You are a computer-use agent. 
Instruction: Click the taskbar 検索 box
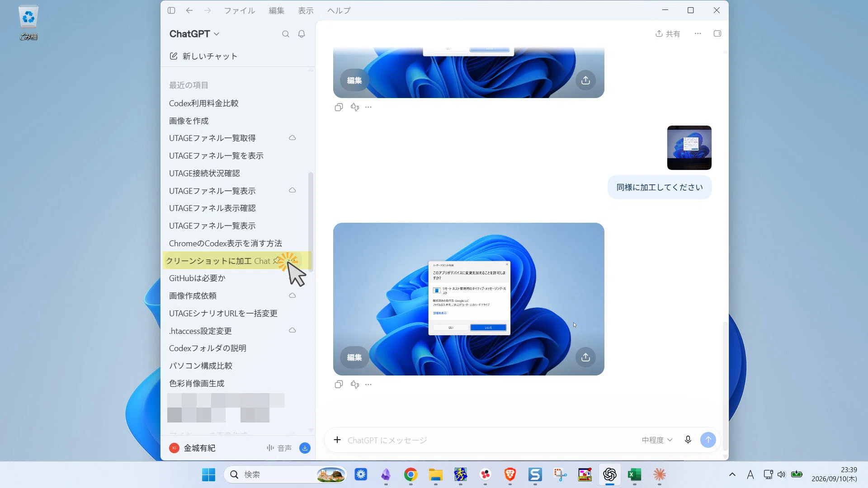(285, 474)
